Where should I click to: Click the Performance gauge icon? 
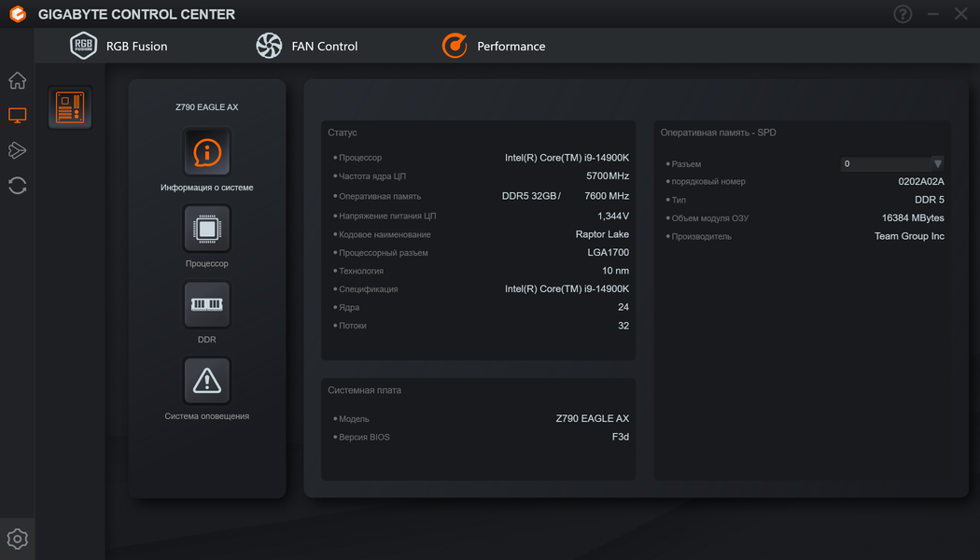[x=455, y=46]
